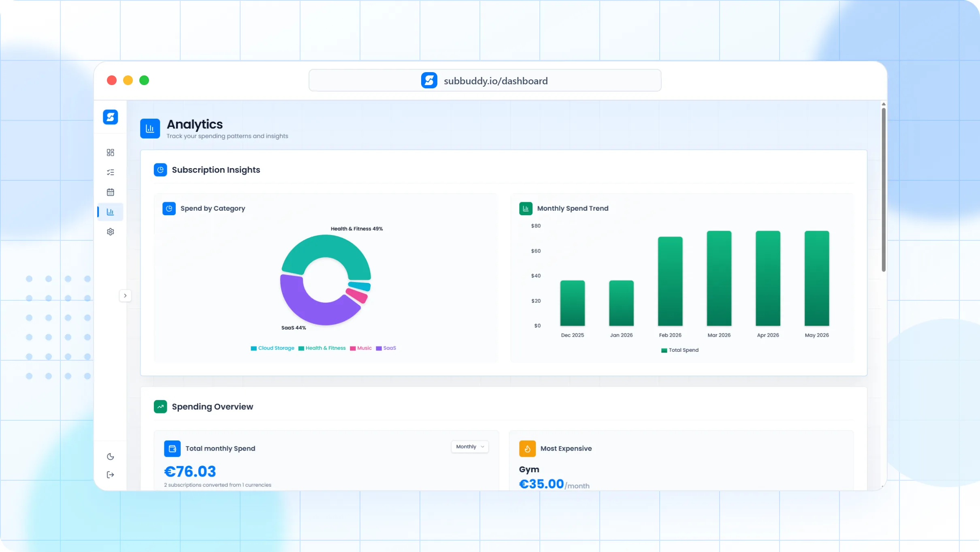Toggle Health & Fitness legend item
Image resolution: width=980 pixels, height=552 pixels.
tap(322, 348)
